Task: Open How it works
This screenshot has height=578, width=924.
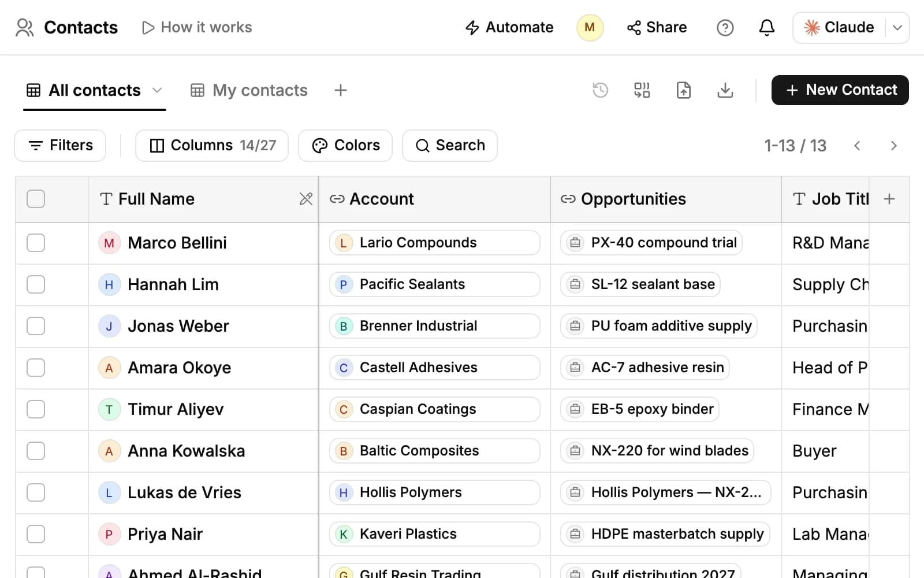Action: pyautogui.click(x=196, y=27)
